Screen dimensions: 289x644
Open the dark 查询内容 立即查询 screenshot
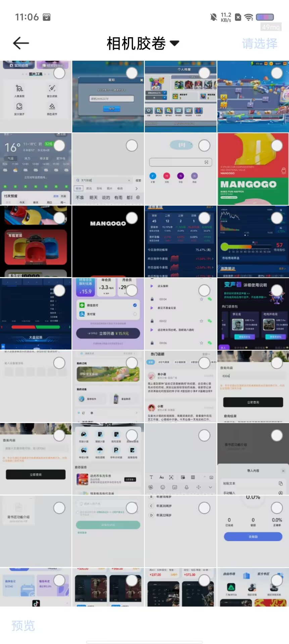pos(36,459)
